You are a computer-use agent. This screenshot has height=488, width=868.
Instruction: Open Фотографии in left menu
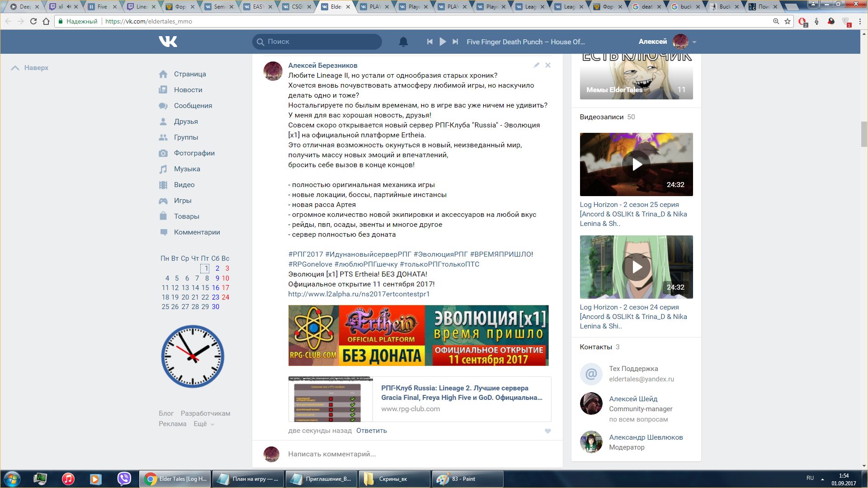(x=194, y=153)
